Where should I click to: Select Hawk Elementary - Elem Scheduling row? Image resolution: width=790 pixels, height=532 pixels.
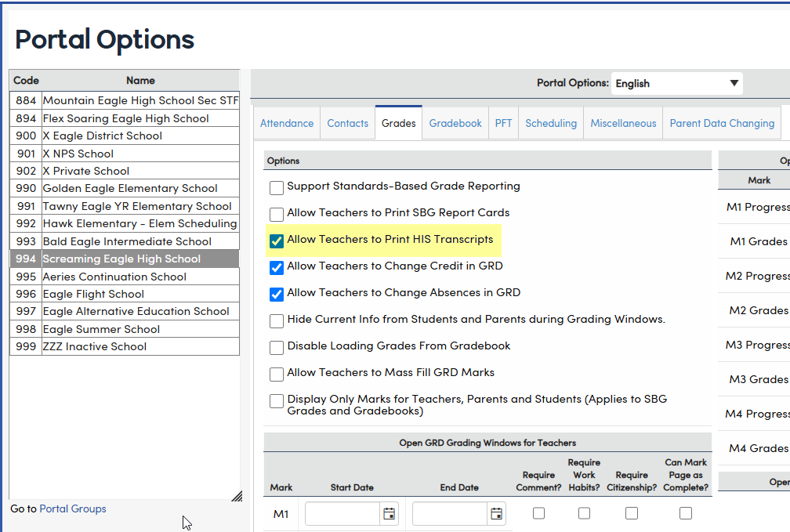125,223
